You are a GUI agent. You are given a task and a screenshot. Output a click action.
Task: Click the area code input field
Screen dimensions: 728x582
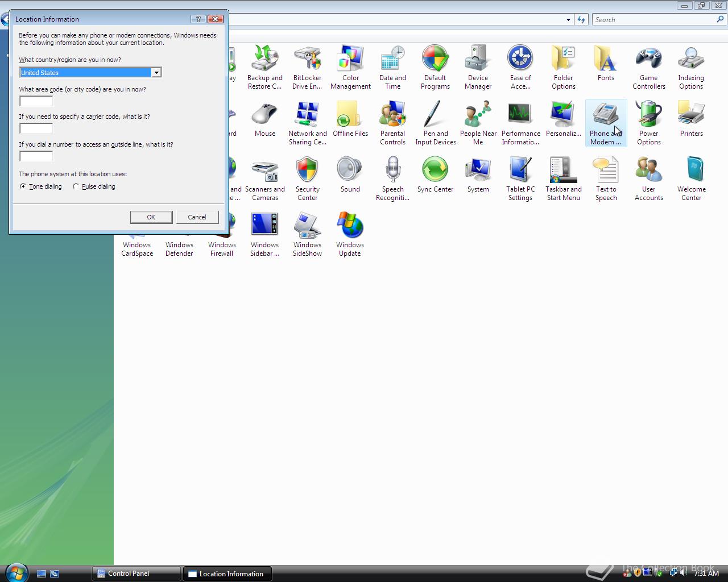[x=36, y=101]
